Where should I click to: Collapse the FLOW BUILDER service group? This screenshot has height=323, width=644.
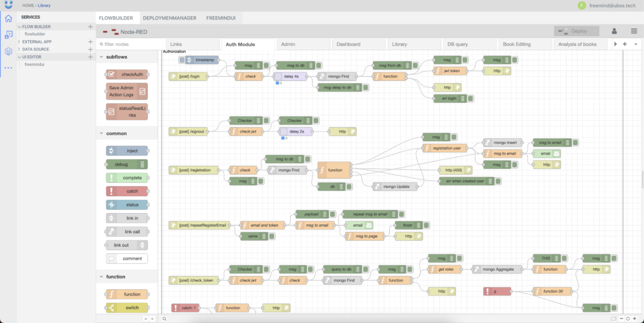coord(19,26)
